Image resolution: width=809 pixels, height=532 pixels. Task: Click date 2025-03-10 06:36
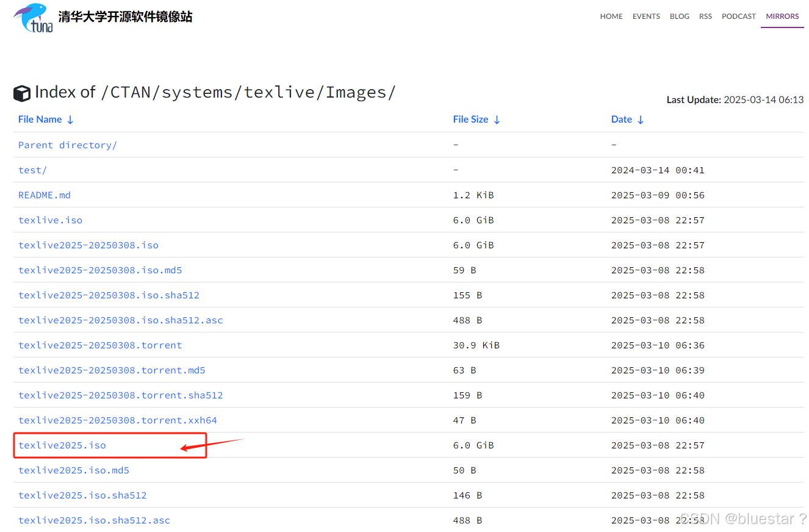(658, 345)
